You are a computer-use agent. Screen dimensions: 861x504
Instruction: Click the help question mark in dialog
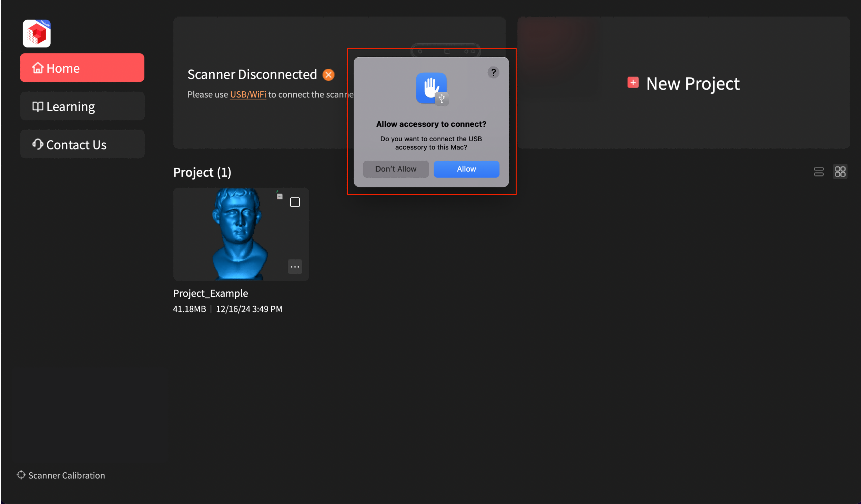493,73
